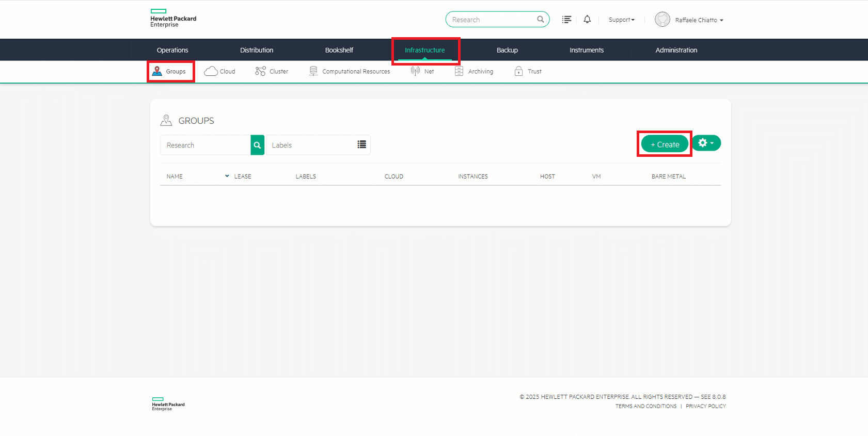Click the gear settings dropdown button
Viewport: 868px width, 436px height.
(x=706, y=143)
